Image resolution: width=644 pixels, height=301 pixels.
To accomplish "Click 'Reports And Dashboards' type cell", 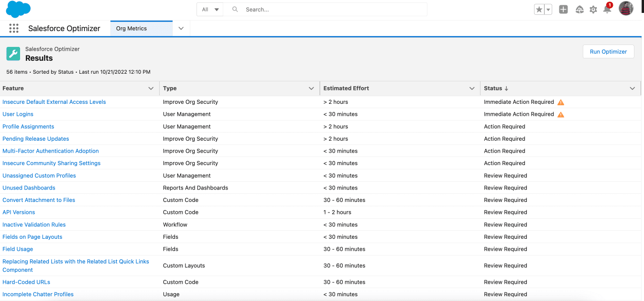I will point(196,188).
